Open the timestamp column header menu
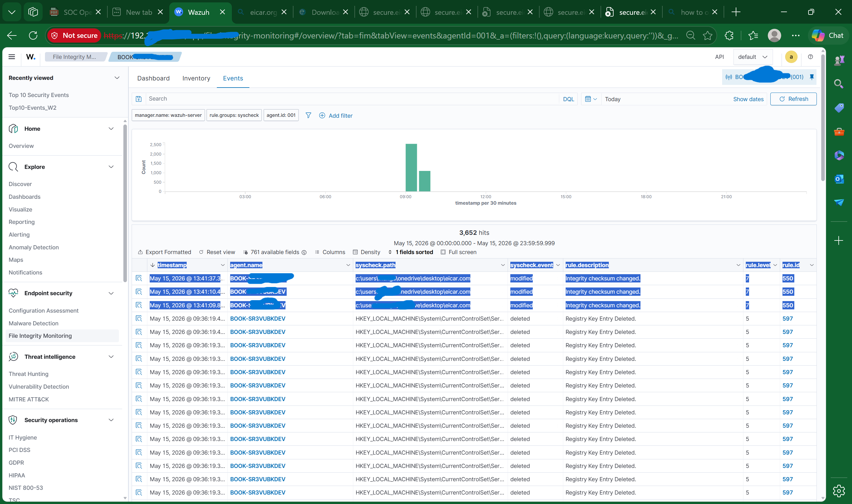Screen dimensions: 852x504 point(222,265)
